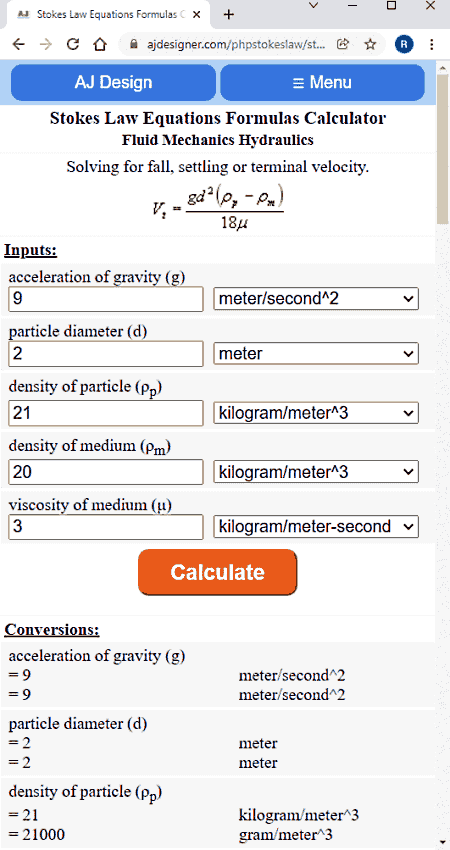This screenshot has height=850, width=450.
Task: Focus the acceleration of gravity input field
Action: (x=106, y=299)
